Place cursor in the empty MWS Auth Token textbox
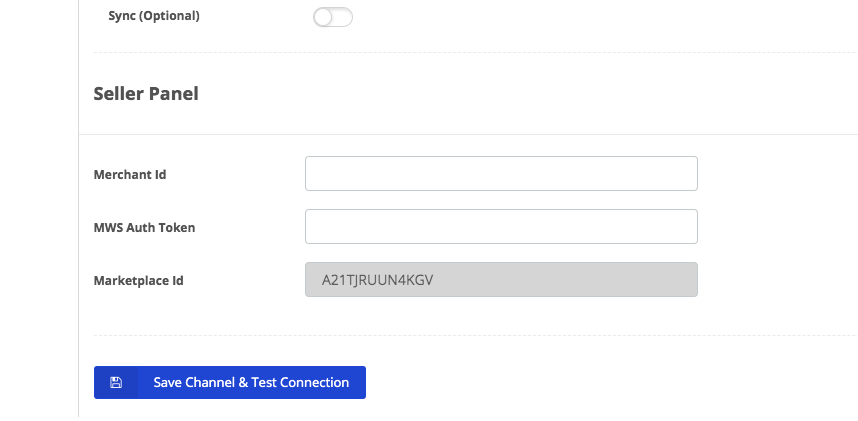The height and width of the screenshot is (421, 858). point(501,227)
